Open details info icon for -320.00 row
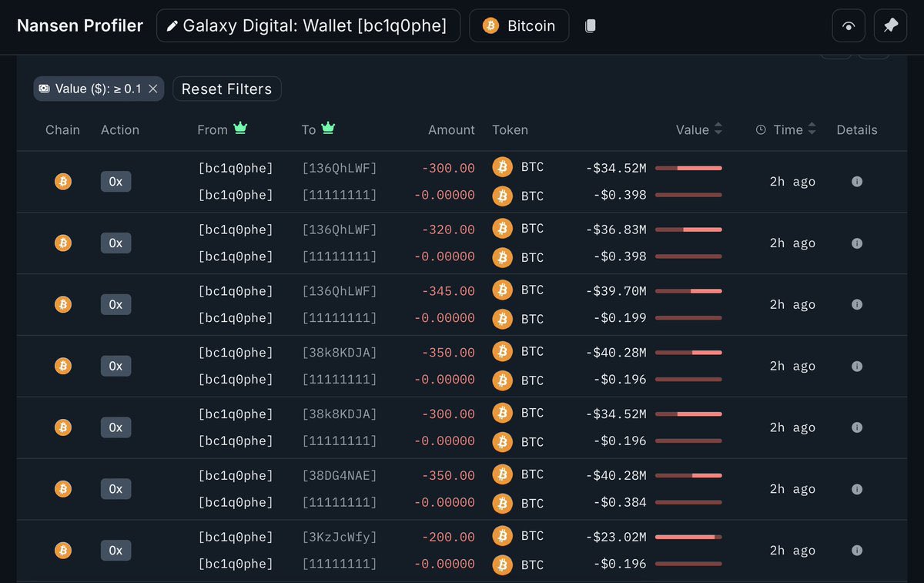Viewport: 924px width, 583px height. pyautogui.click(x=857, y=243)
